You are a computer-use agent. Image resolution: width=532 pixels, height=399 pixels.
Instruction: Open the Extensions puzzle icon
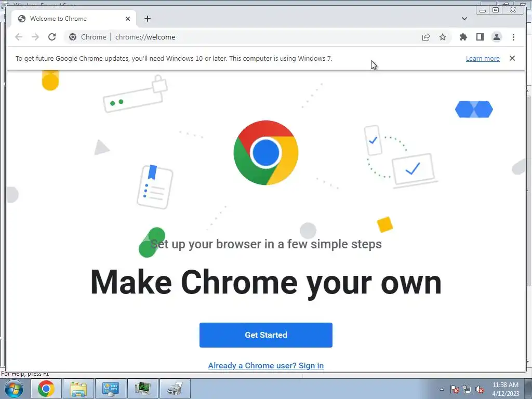463,37
